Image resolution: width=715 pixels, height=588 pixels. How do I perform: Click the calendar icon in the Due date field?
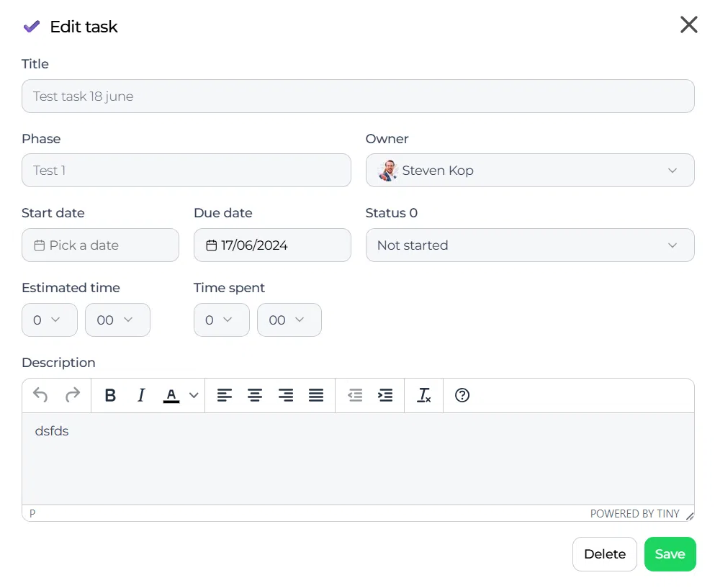pyautogui.click(x=211, y=245)
